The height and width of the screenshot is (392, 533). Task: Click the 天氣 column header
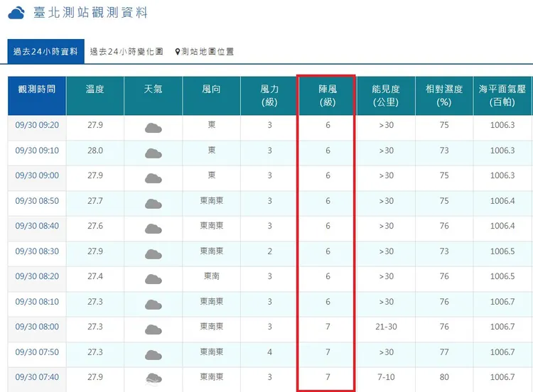[x=154, y=96]
